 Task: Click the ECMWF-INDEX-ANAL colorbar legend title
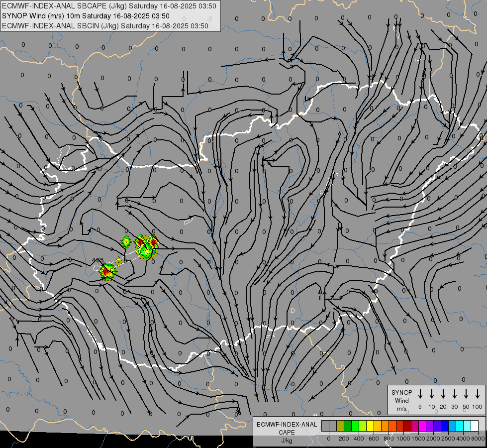(287, 425)
